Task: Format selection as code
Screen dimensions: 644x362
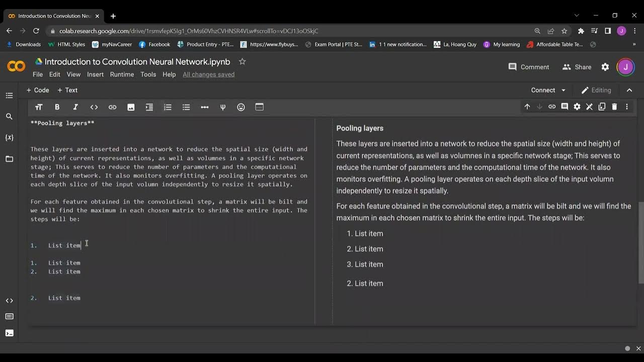Action: point(94,107)
